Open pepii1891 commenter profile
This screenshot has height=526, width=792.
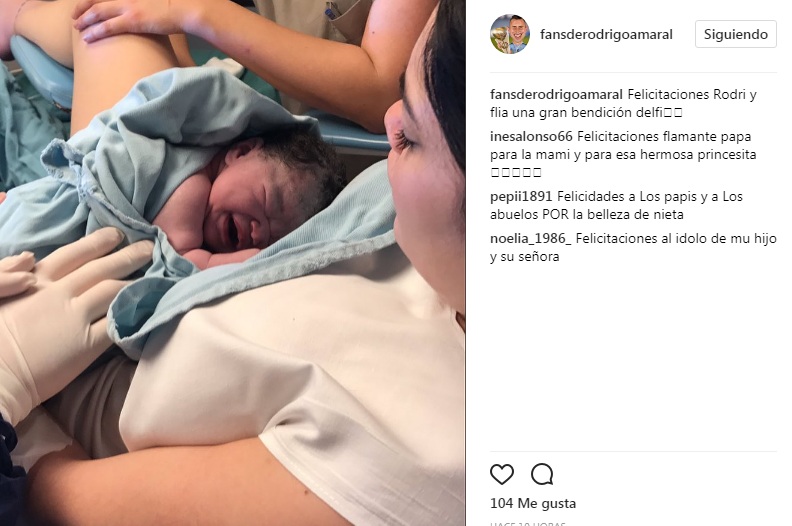pyautogui.click(x=521, y=197)
